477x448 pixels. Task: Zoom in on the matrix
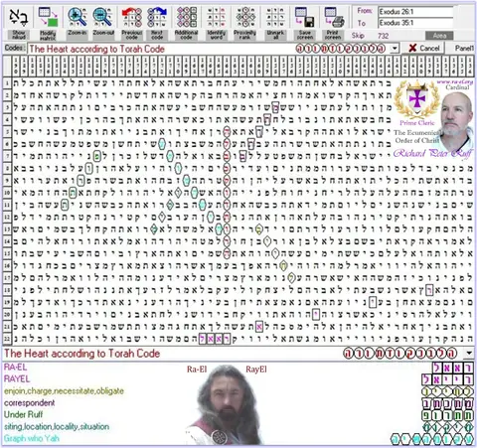tap(77, 22)
